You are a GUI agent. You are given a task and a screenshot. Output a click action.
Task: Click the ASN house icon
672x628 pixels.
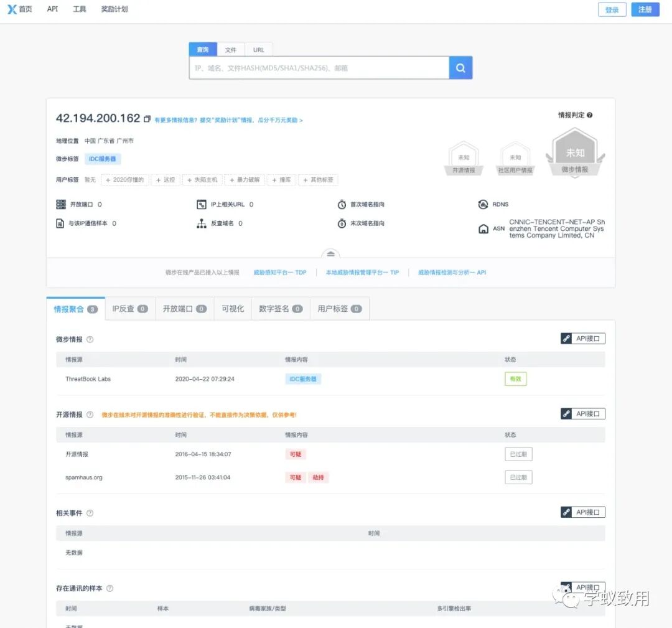pyautogui.click(x=483, y=229)
